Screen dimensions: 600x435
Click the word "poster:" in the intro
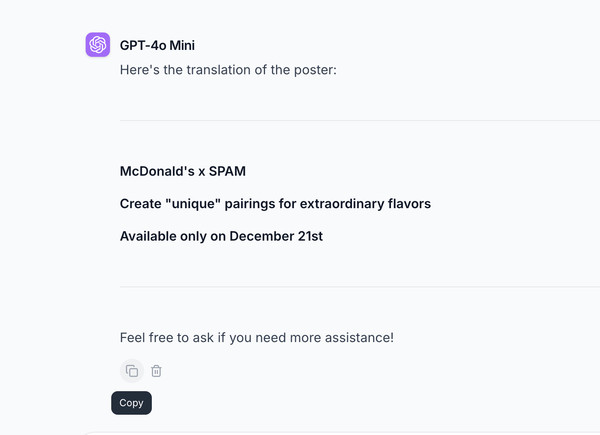(314, 70)
